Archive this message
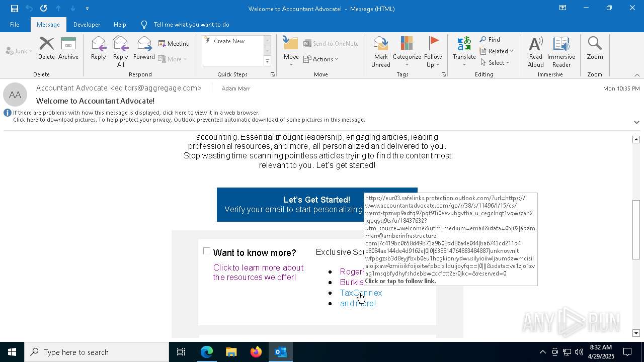The height and width of the screenshot is (362, 644). point(68,48)
